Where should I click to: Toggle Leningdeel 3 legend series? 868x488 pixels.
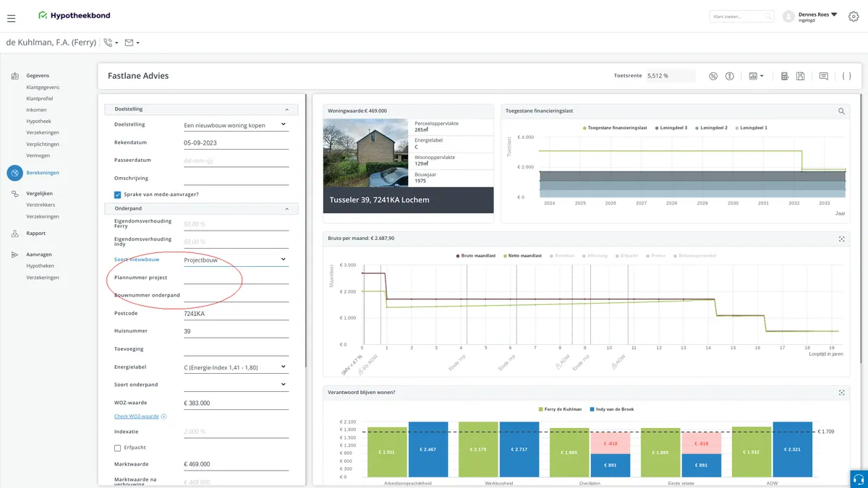pos(671,128)
